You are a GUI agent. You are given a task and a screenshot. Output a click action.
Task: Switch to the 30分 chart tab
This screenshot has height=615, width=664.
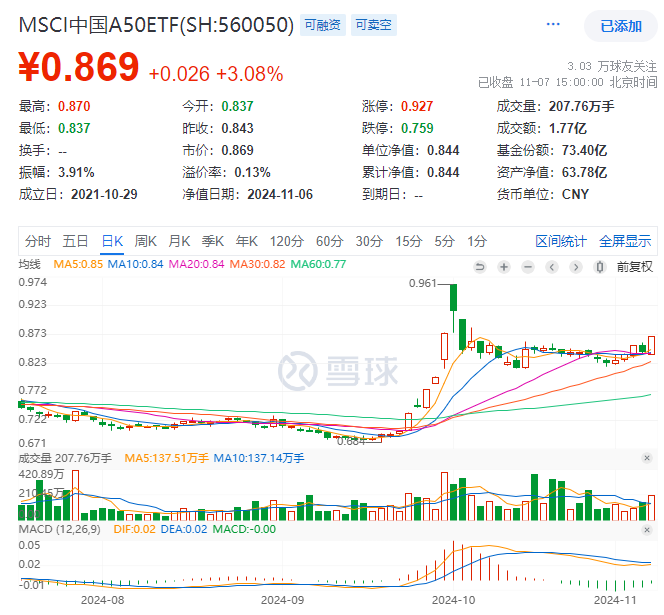pos(369,241)
